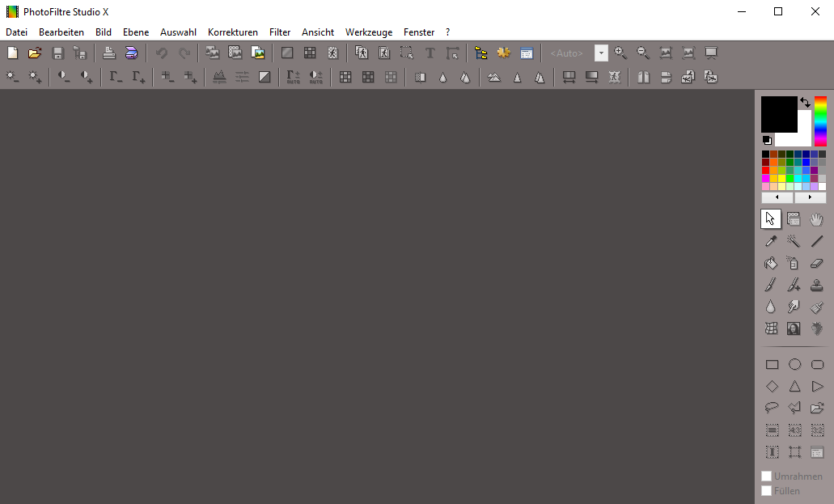The width and height of the screenshot is (834, 504).
Task: Choose the Rectangle selection shape
Action: 772,365
